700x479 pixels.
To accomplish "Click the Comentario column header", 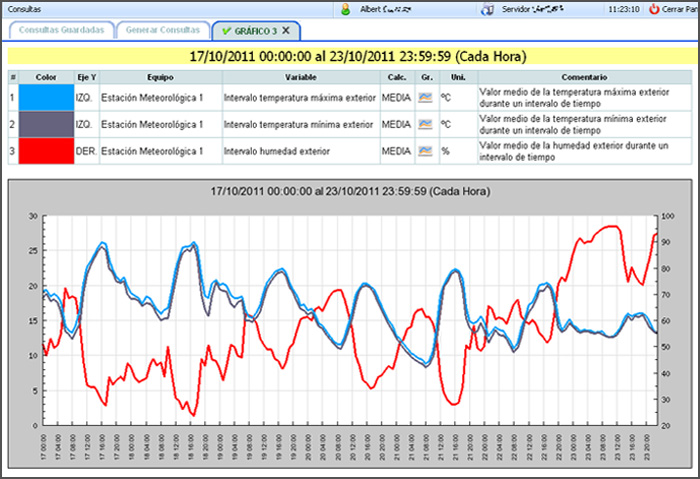I will [584, 77].
